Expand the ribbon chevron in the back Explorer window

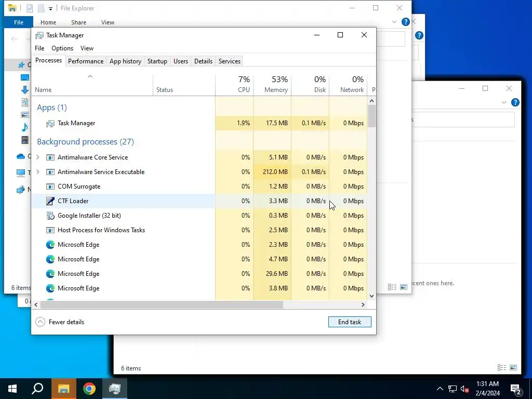pos(504,102)
